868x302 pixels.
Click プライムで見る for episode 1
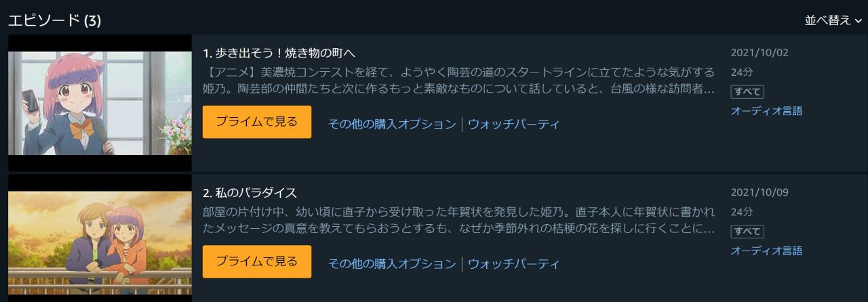point(257,122)
